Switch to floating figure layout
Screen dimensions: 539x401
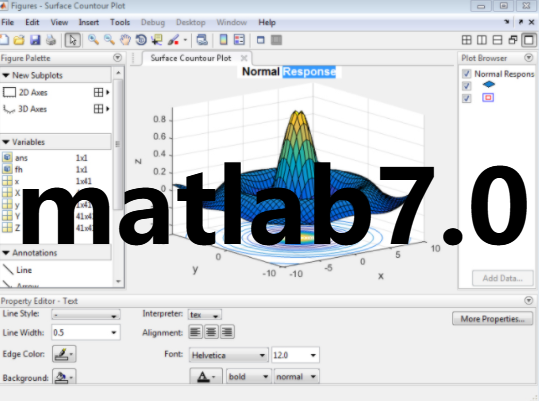point(513,40)
